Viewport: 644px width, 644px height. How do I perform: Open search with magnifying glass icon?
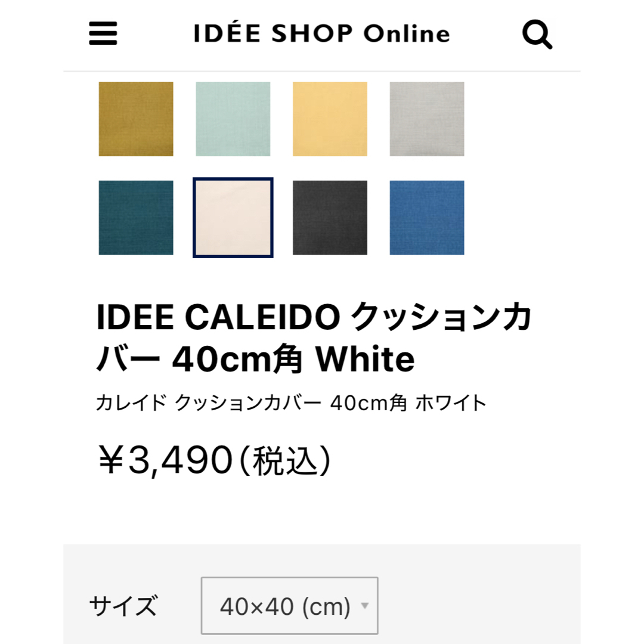(537, 34)
